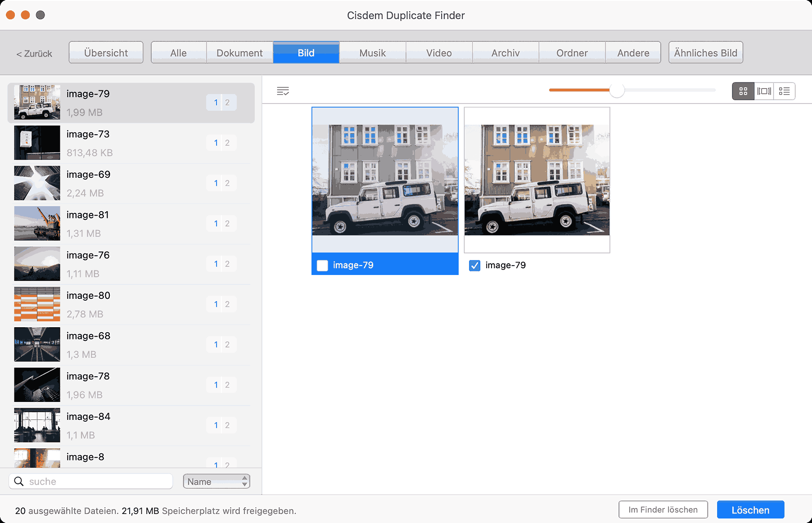The height and width of the screenshot is (523, 812).
Task: Open the Ähnliches Bild tab
Action: 706,53
